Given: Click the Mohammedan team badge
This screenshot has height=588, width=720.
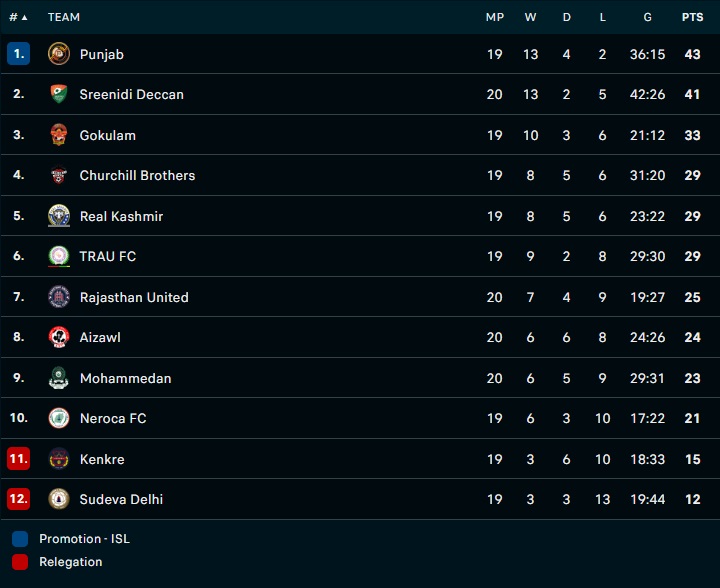Looking at the screenshot, I should pos(59,378).
